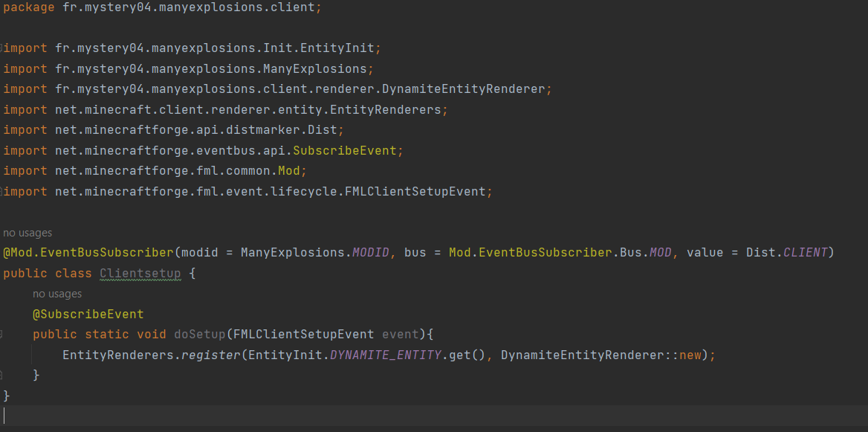This screenshot has height=432, width=868.
Task: Click FMLClientSetupEvent in the lifecycle import
Action: click(x=415, y=192)
